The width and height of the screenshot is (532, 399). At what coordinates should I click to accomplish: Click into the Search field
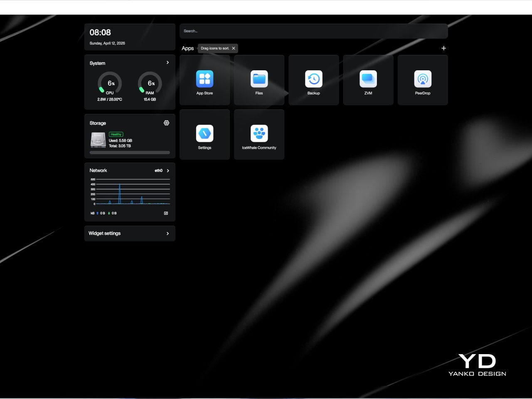(x=313, y=31)
